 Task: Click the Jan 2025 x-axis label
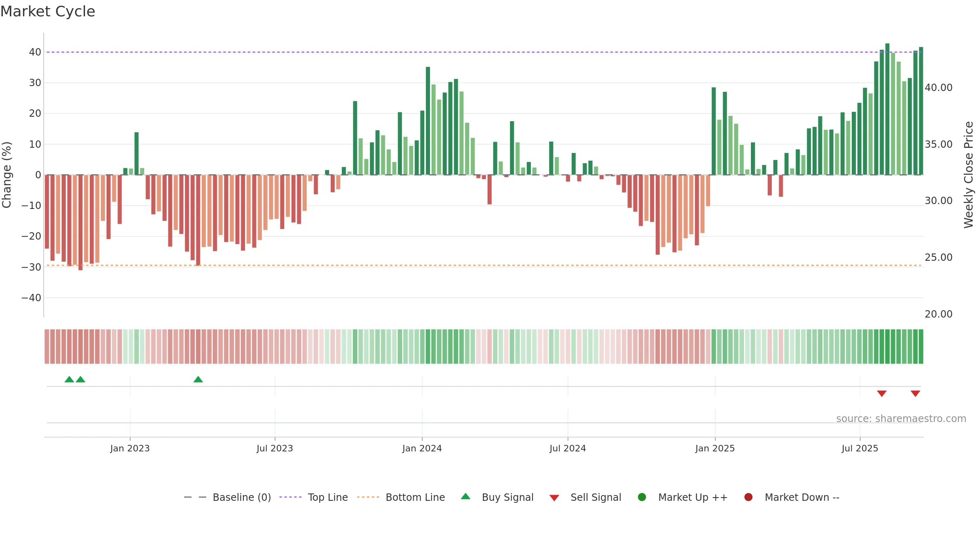click(715, 448)
